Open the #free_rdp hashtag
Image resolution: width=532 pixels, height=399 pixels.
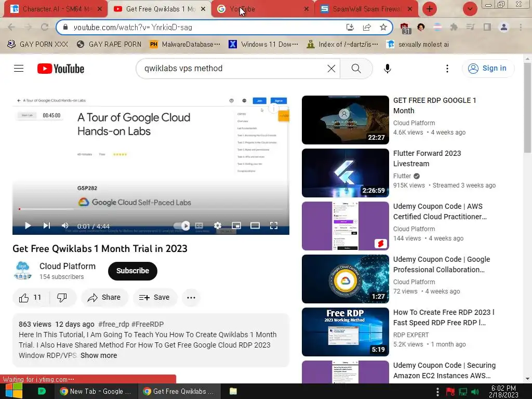114,324
